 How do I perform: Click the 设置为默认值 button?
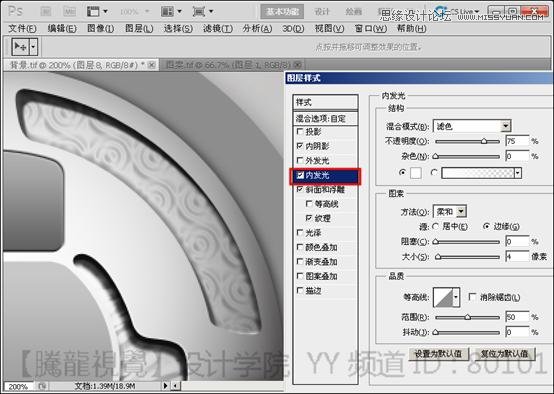click(438, 354)
